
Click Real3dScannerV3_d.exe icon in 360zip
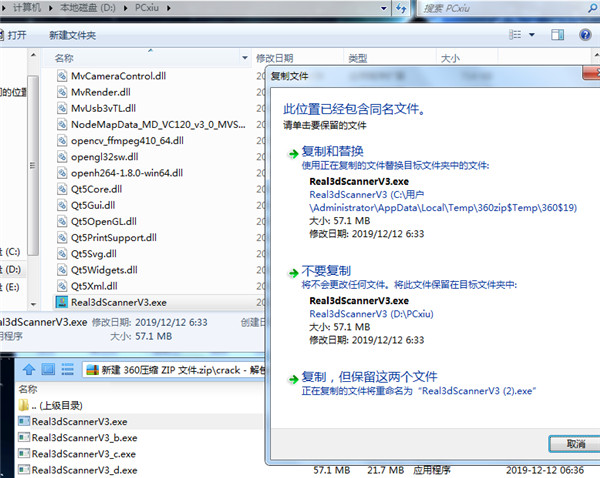[x=24, y=470]
